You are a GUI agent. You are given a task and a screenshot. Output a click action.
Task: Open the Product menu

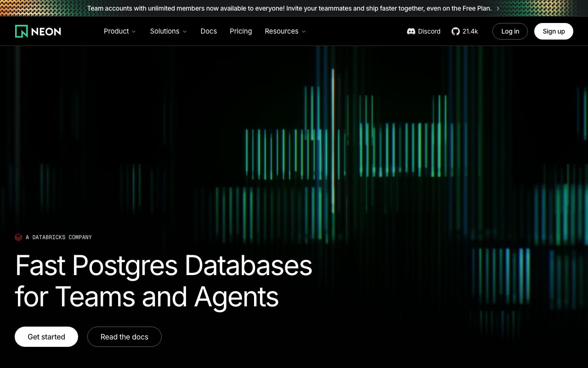pos(116,31)
